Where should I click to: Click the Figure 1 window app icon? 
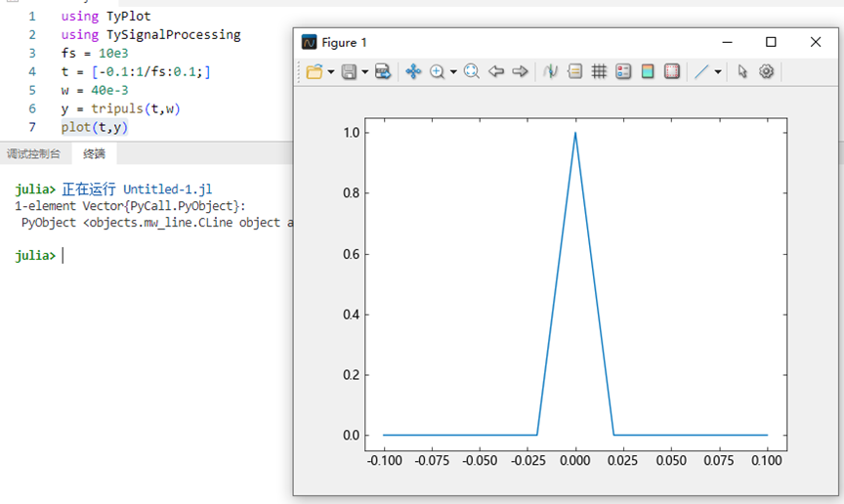309,42
